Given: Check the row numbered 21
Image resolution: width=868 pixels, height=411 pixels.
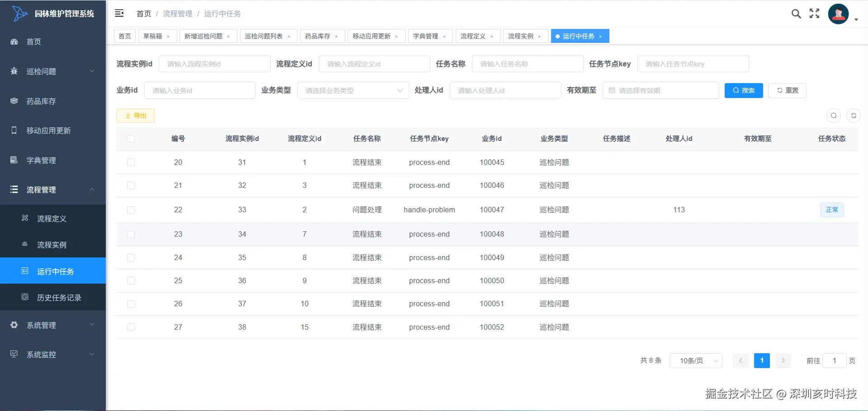Looking at the screenshot, I should 131,185.
